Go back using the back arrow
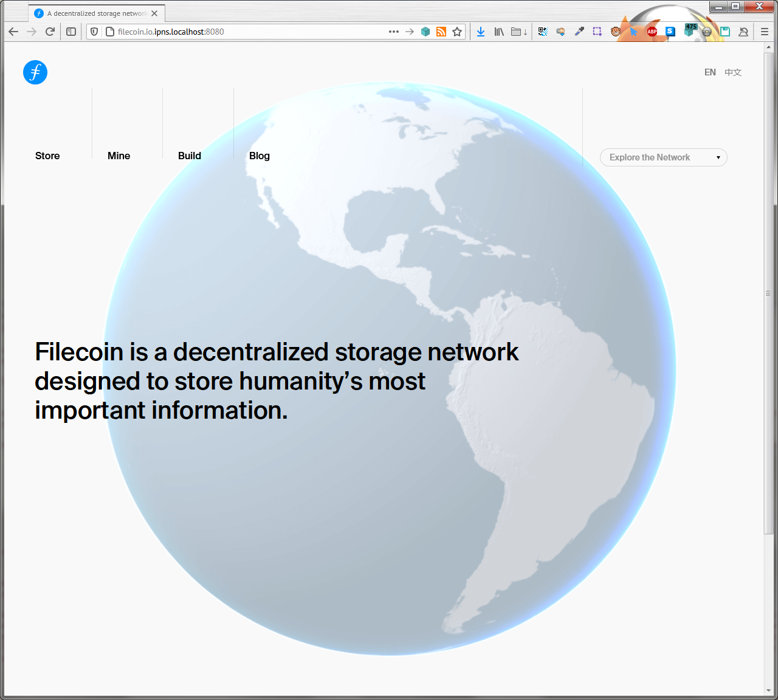The height and width of the screenshot is (700, 778). [x=13, y=32]
